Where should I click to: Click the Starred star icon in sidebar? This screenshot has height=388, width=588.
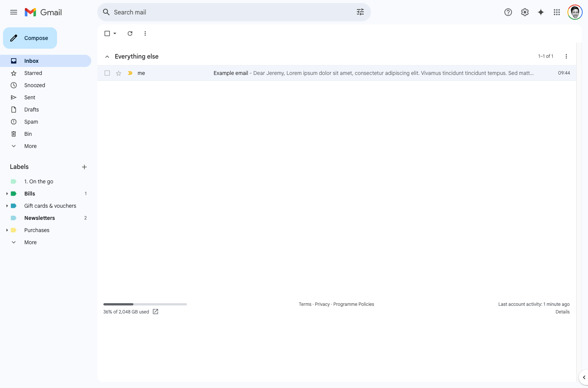coord(14,73)
